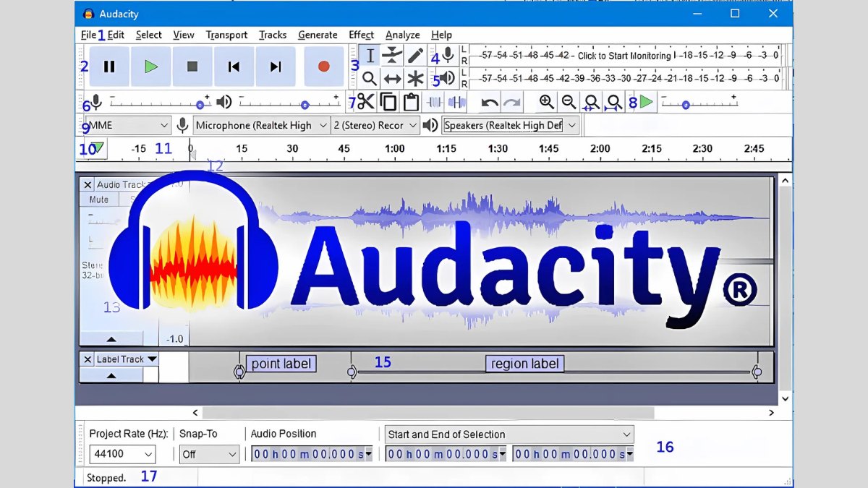Collapse the audio track with up arrow
The image size is (868, 488).
[111, 338]
